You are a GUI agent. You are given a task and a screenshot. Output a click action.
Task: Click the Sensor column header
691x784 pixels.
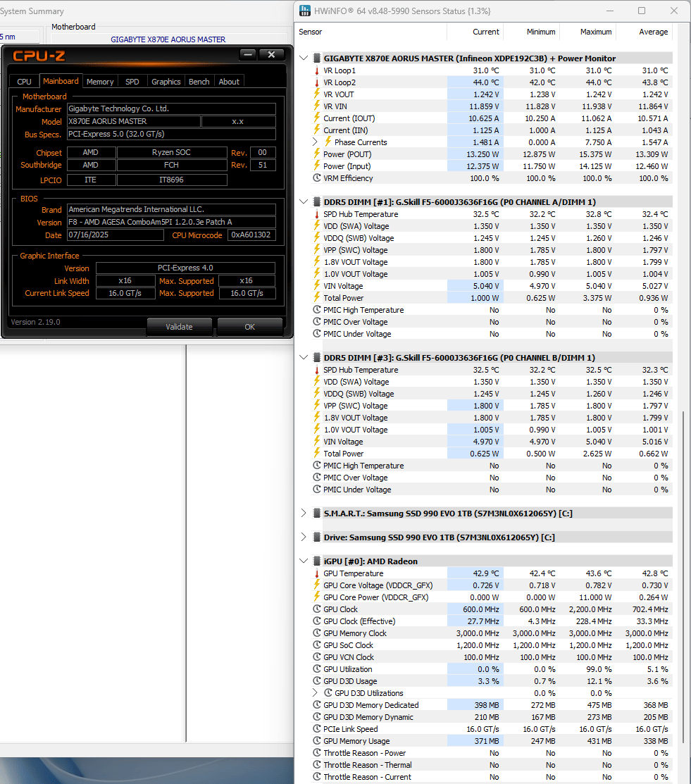(371, 32)
